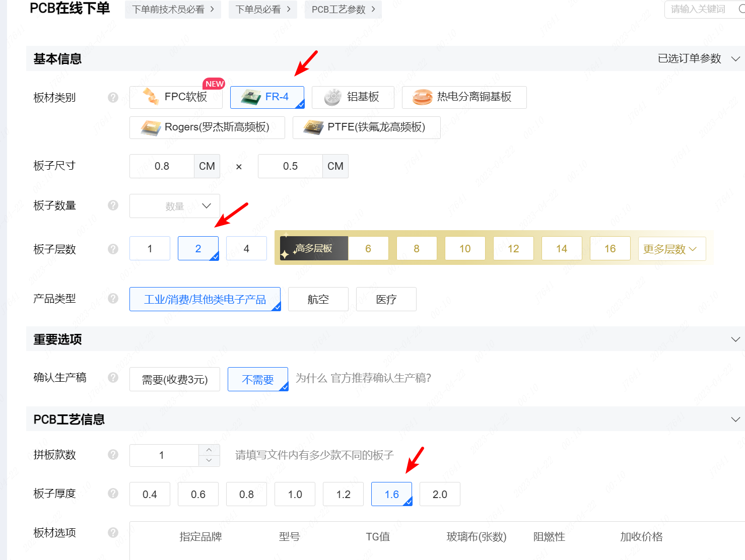Select 需要(收费3元) production confirmation option
This screenshot has height=560, width=745.
(x=175, y=380)
